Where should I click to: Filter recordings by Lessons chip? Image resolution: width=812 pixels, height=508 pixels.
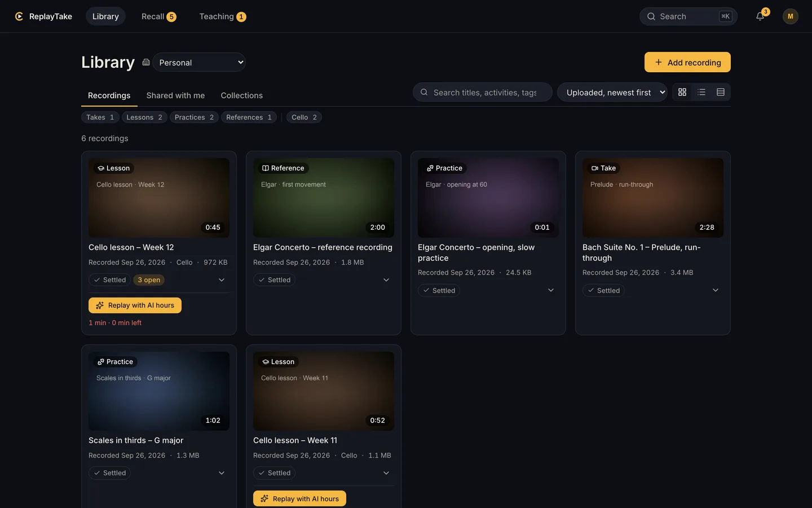[x=144, y=117]
